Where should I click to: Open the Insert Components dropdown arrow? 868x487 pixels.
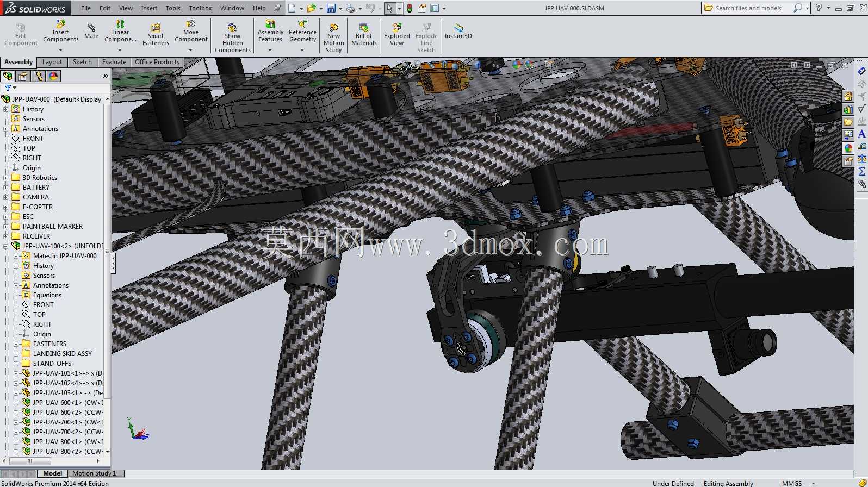click(x=60, y=50)
